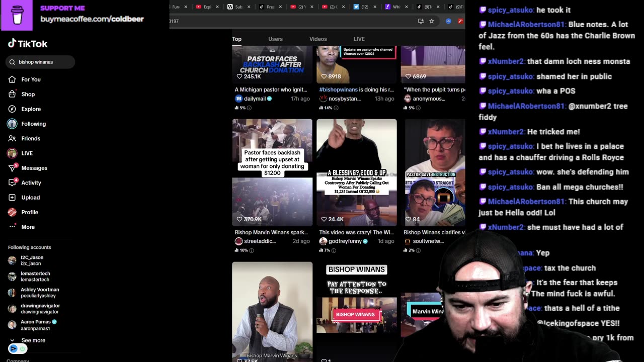This screenshot has height=362, width=644.
Task: Like the 370.9K Pastor faces backlash video
Action: coord(239,219)
